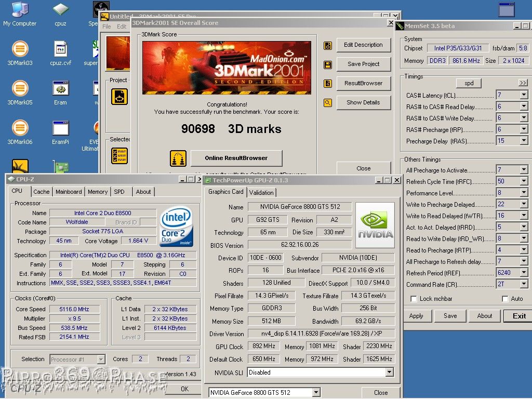Open the NVIDIA SLI dropdown in GPU-Z
This screenshot has width=532, height=399.
390,373
